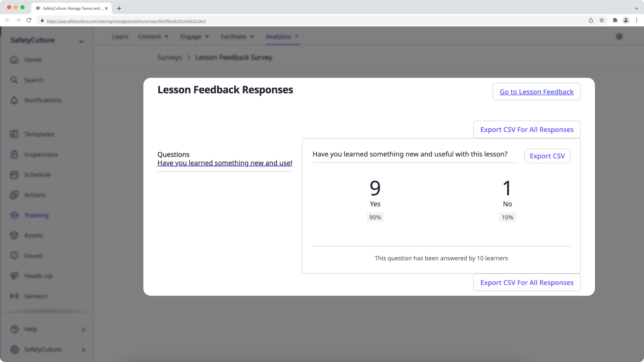Open Notifications bell icon
This screenshot has height=362, width=644.
pos(14,100)
